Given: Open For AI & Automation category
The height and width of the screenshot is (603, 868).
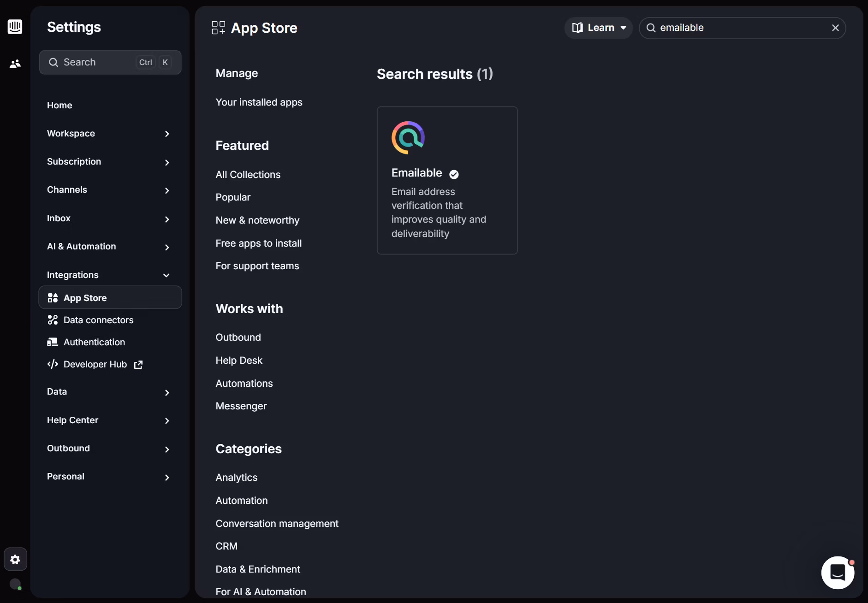Looking at the screenshot, I should click(x=261, y=592).
